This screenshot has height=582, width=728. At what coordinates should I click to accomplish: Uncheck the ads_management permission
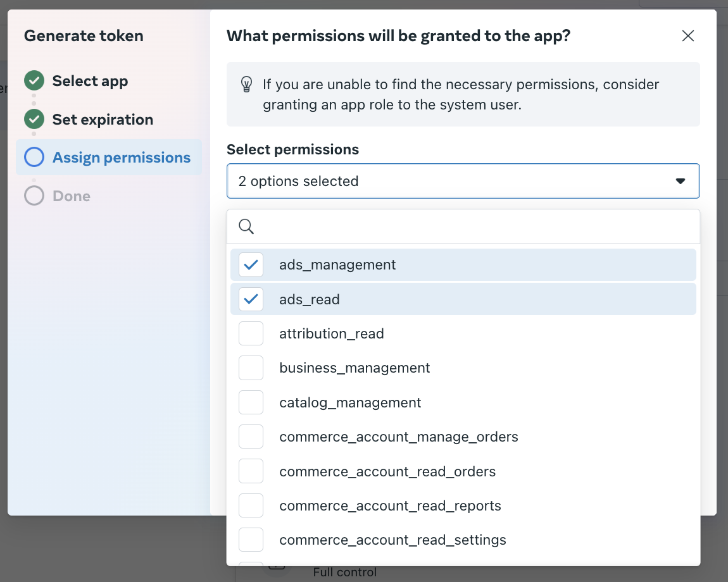click(x=251, y=264)
